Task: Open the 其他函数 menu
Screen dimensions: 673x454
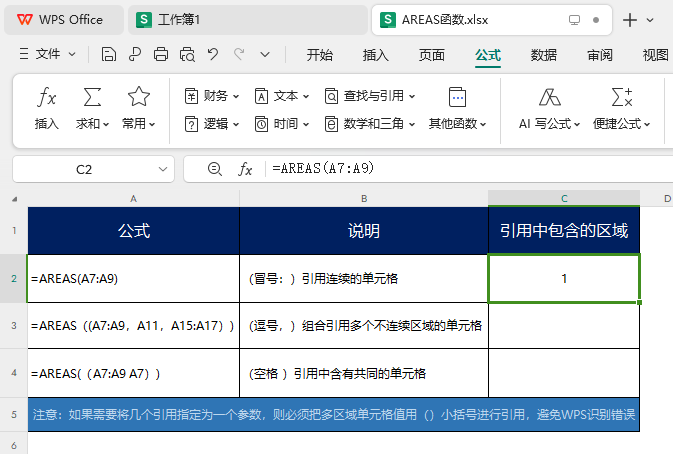Action: click(x=458, y=108)
